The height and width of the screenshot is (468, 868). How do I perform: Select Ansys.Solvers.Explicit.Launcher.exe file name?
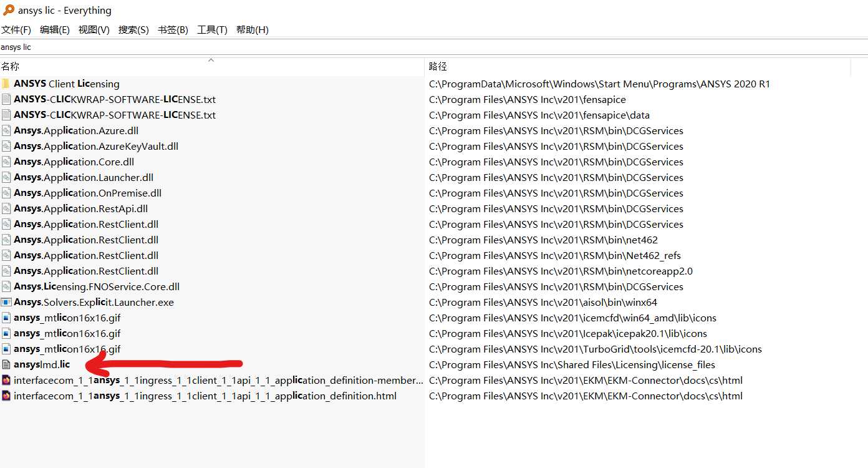94,302
